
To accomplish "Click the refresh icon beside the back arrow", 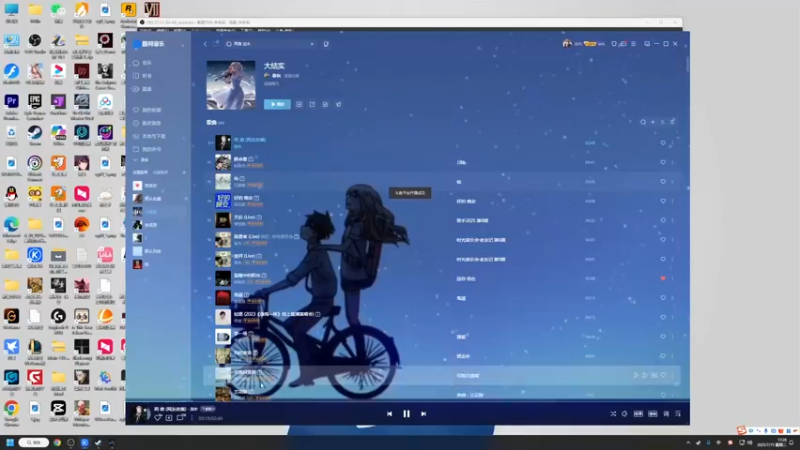I will tap(215, 44).
